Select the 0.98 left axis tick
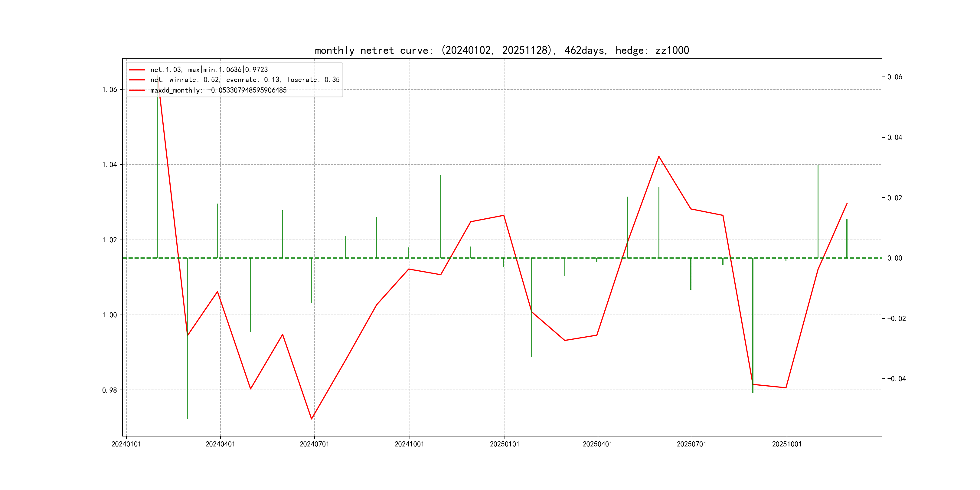The image size is (980, 490). pyautogui.click(x=109, y=390)
